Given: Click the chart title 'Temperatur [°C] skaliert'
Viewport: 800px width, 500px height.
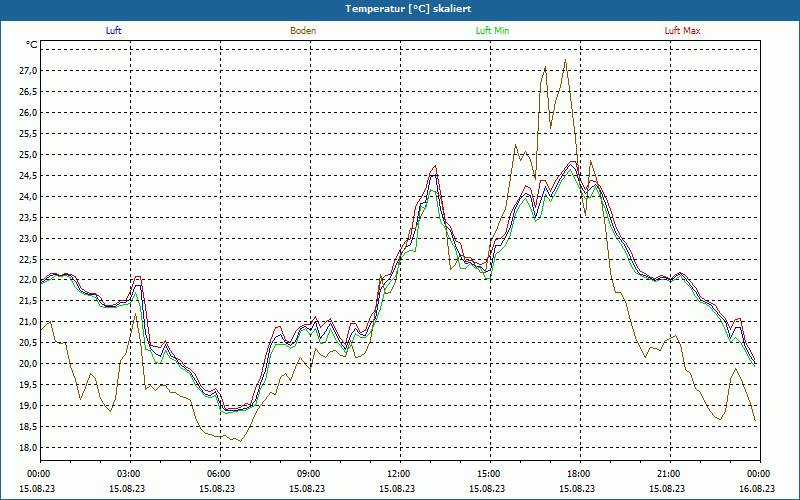Looking at the screenshot, I should click(400, 8).
